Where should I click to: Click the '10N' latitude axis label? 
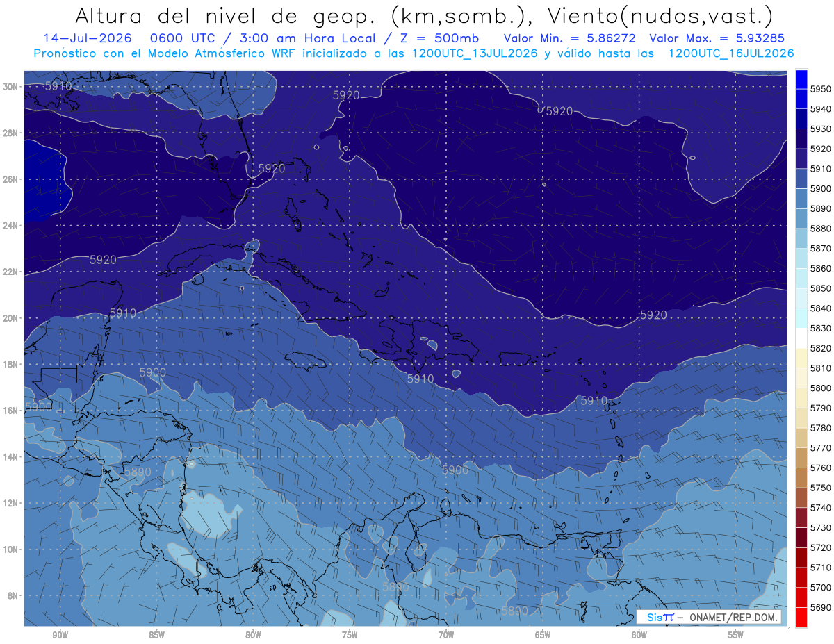tap(10, 550)
